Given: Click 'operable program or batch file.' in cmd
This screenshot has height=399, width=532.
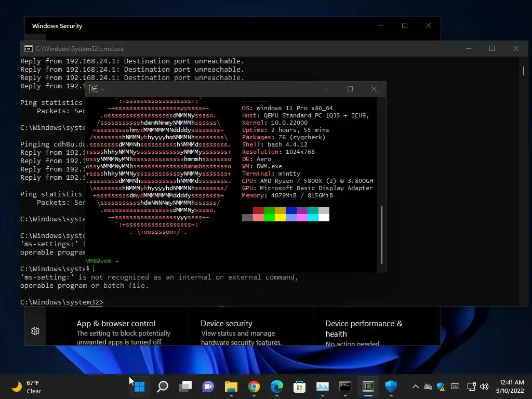Looking at the screenshot, I should [x=84, y=285].
